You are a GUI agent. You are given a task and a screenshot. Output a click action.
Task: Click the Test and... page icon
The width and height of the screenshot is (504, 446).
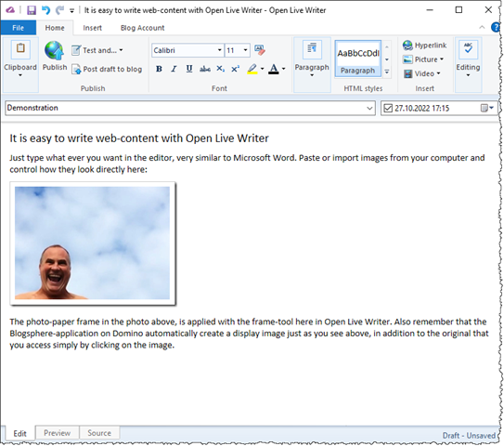pyautogui.click(x=76, y=50)
